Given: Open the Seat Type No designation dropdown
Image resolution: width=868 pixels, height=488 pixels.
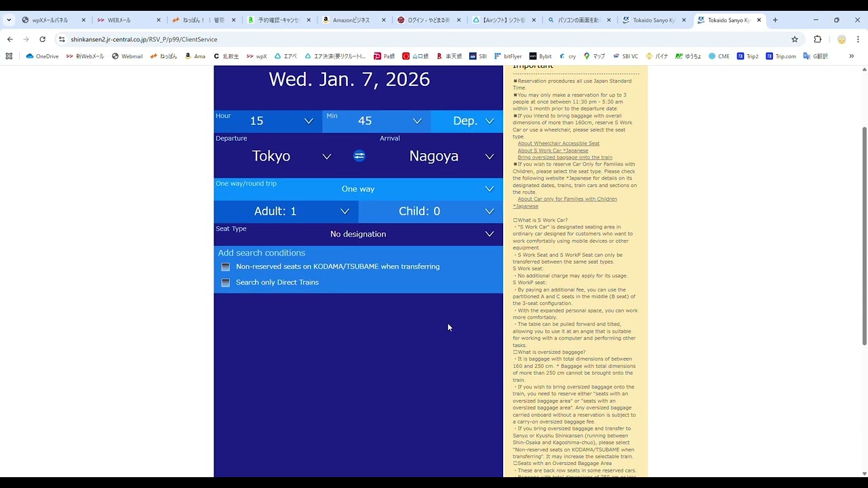Looking at the screenshot, I should pyautogui.click(x=359, y=234).
